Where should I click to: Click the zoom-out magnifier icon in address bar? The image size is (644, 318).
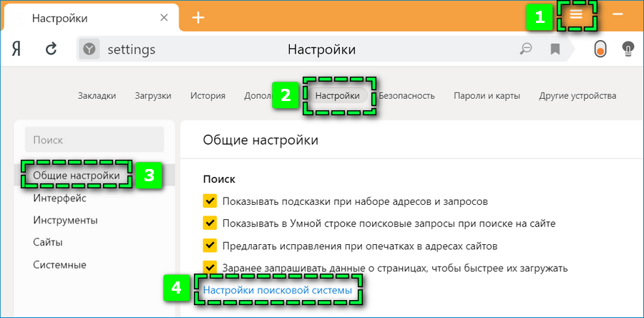pyautogui.click(x=526, y=49)
